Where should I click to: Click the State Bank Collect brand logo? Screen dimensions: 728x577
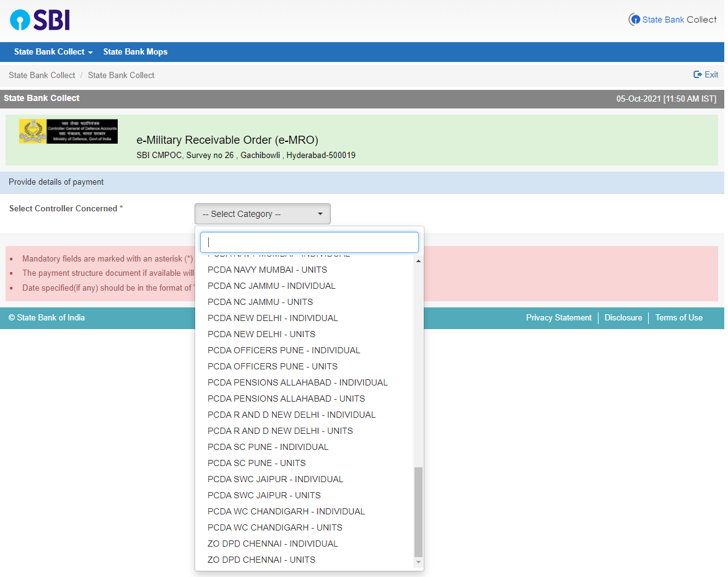pos(672,19)
